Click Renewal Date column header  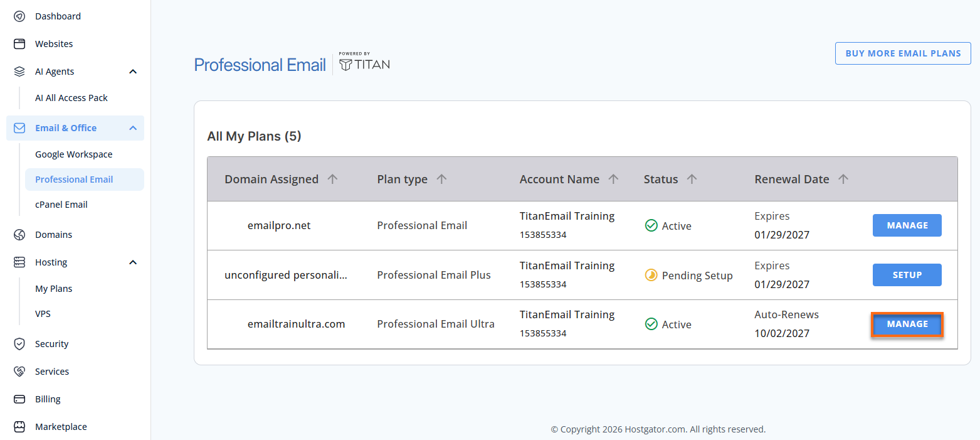pos(792,179)
